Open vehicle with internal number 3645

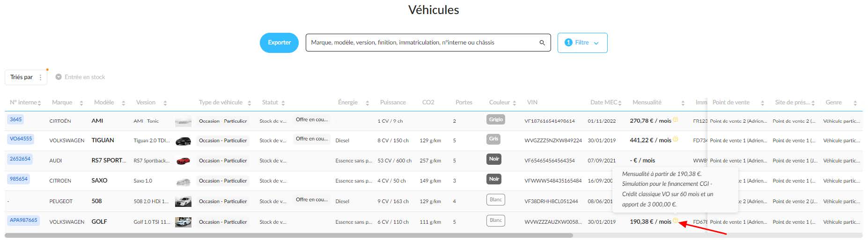point(16,119)
